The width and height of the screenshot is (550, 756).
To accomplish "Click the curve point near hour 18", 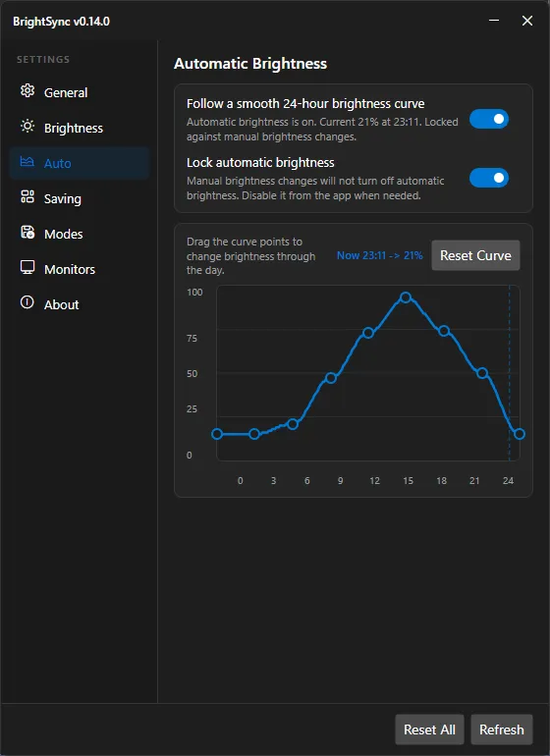I will coord(444,331).
